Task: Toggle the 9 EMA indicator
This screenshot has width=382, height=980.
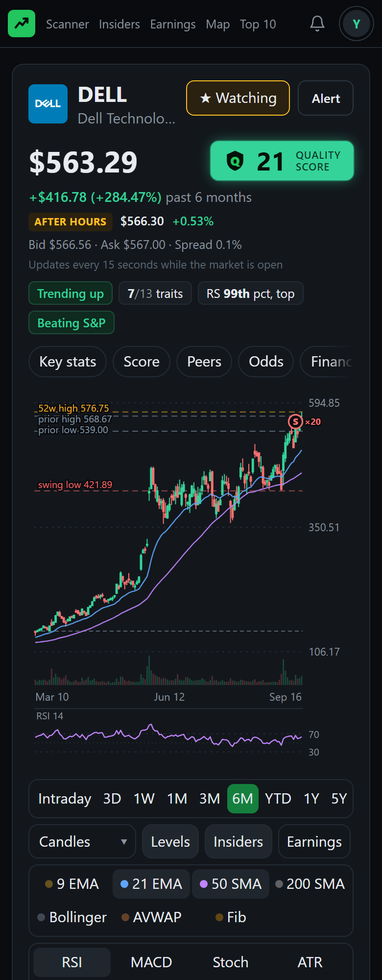Action: 72,884
